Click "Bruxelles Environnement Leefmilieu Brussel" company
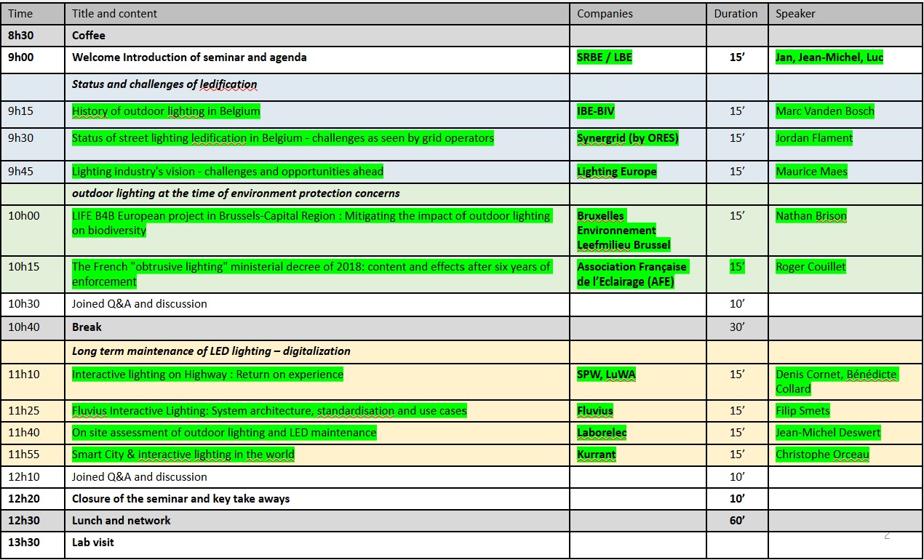This screenshot has width=924, height=560. pos(624,231)
